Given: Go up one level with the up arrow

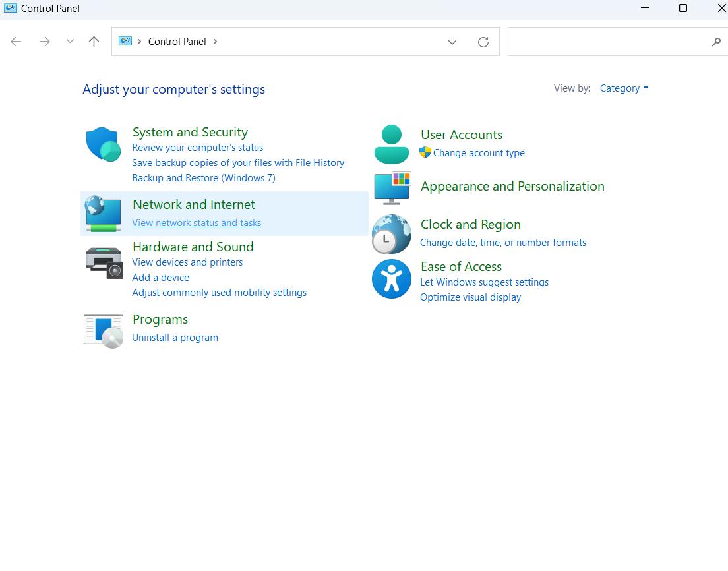Looking at the screenshot, I should coord(94,42).
